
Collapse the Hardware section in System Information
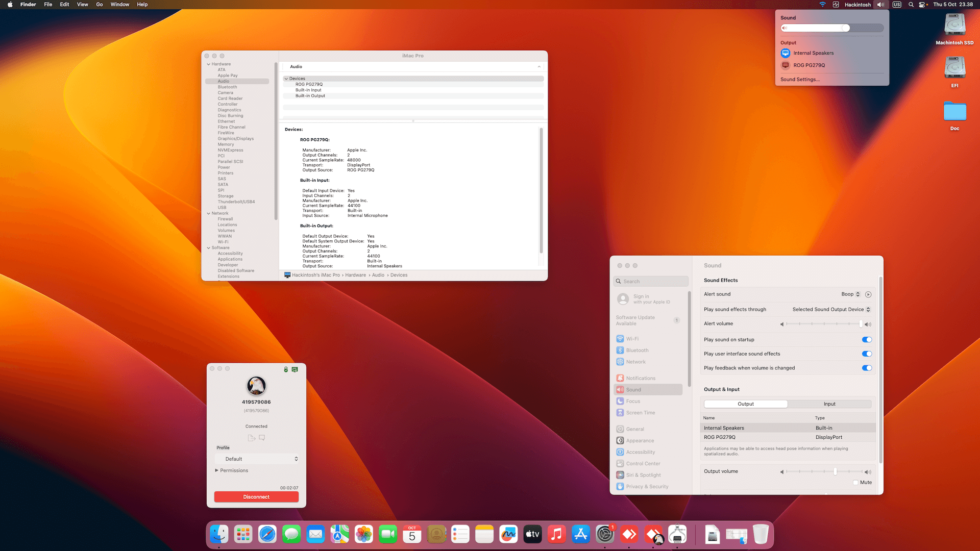pyautogui.click(x=208, y=64)
